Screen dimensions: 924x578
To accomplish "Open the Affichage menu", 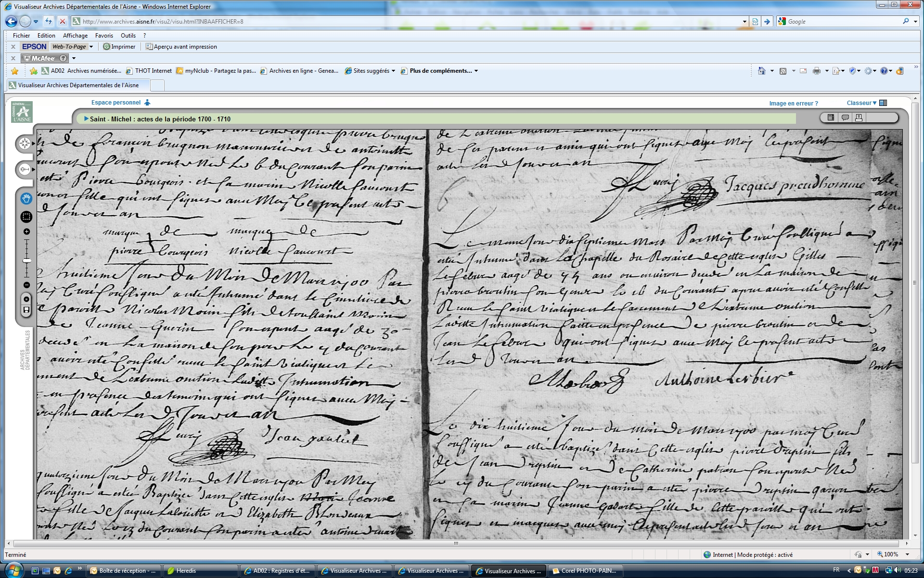I will tap(75, 36).
